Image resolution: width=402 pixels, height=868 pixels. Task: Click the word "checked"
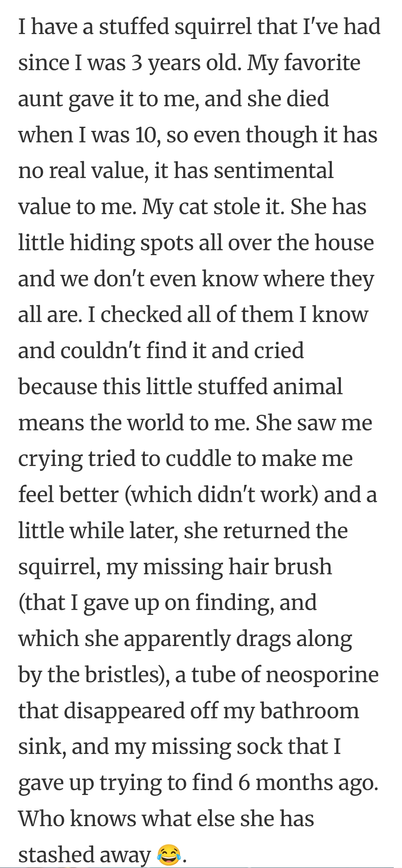pos(141,315)
